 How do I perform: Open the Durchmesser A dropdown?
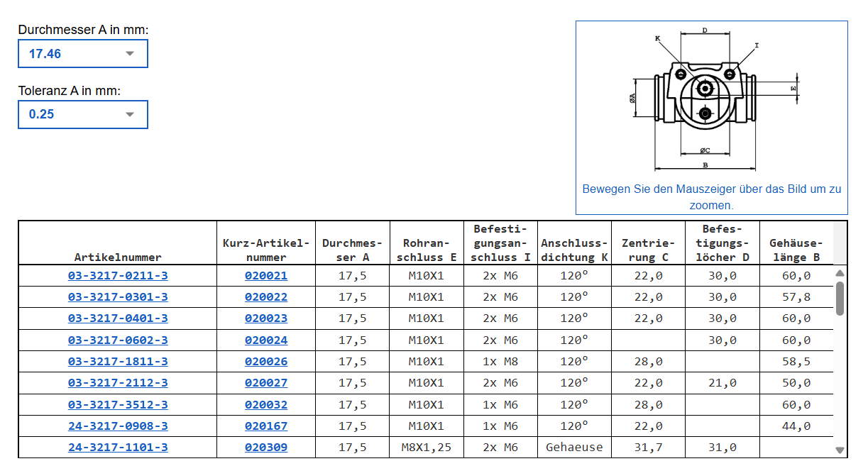(x=82, y=54)
